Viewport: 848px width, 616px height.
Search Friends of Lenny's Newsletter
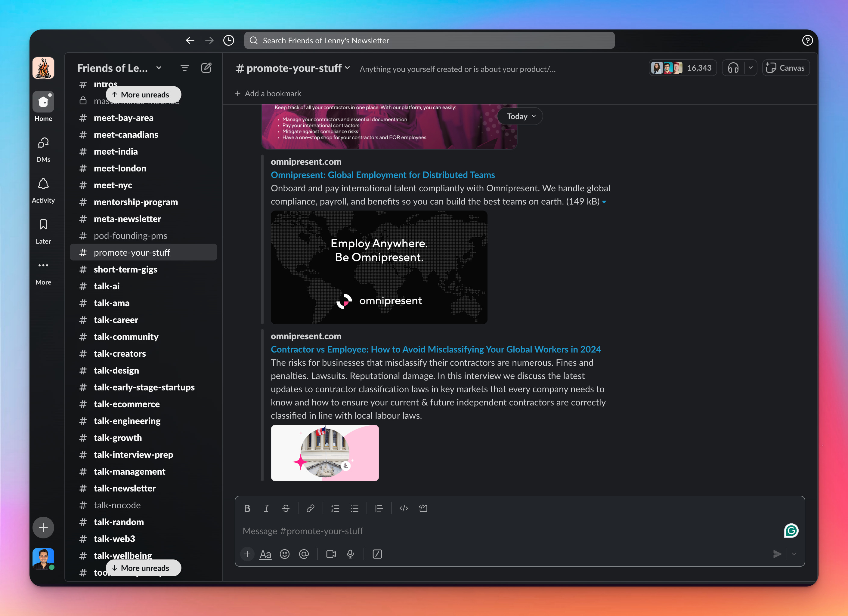(x=429, y=40)
